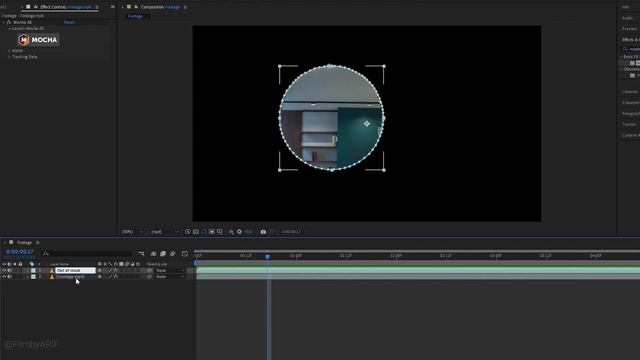
Task: Open the Preview panel on right side
Action: click(629, 29)
